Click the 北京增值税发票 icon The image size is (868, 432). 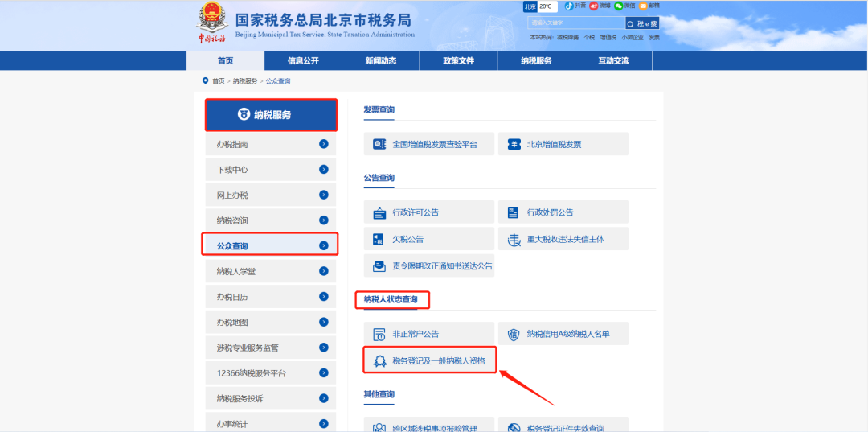tap(514, 144)
